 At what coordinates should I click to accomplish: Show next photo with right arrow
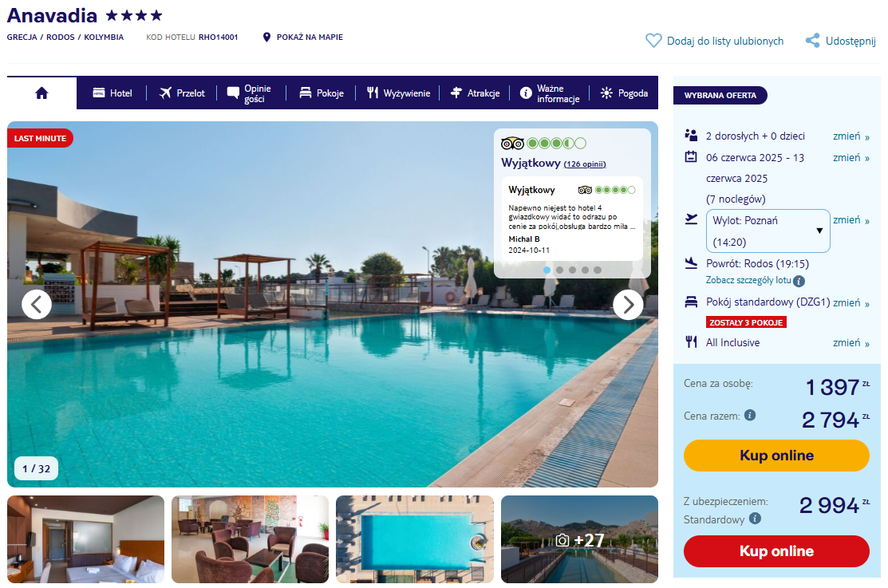click(628, 305)
